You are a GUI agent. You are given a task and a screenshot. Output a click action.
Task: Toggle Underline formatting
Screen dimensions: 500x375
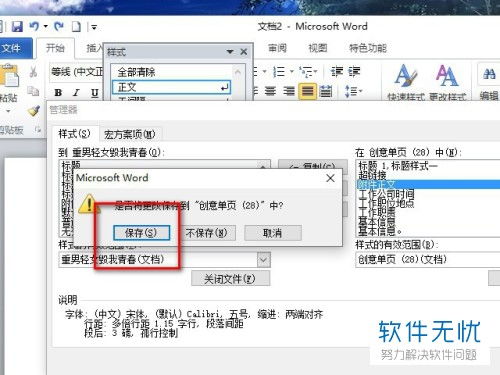(95, 93)
